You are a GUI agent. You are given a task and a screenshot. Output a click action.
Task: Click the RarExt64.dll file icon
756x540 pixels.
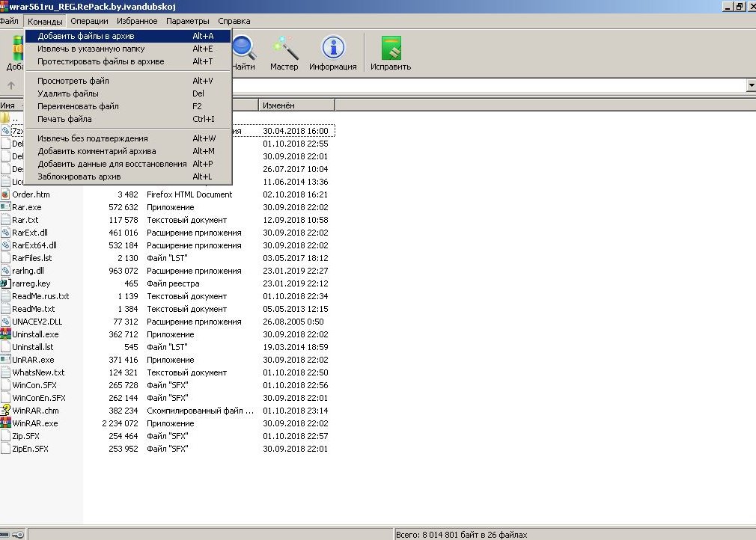tap(5, 245)
